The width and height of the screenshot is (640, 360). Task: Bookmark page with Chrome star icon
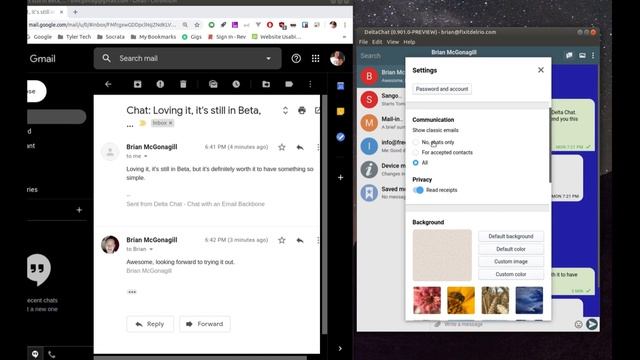(197, 25)
